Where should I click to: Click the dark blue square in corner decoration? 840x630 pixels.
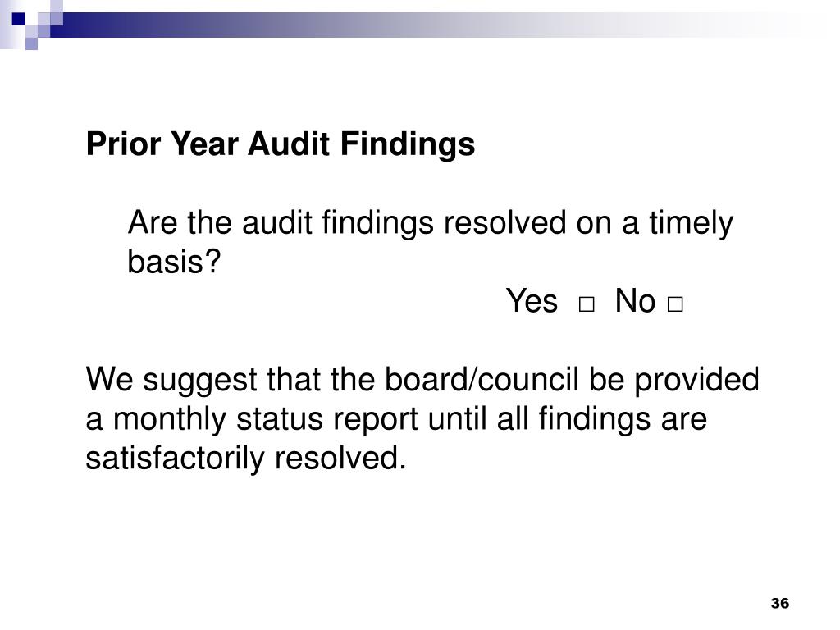pyautogui.click(x=19, y=19)
